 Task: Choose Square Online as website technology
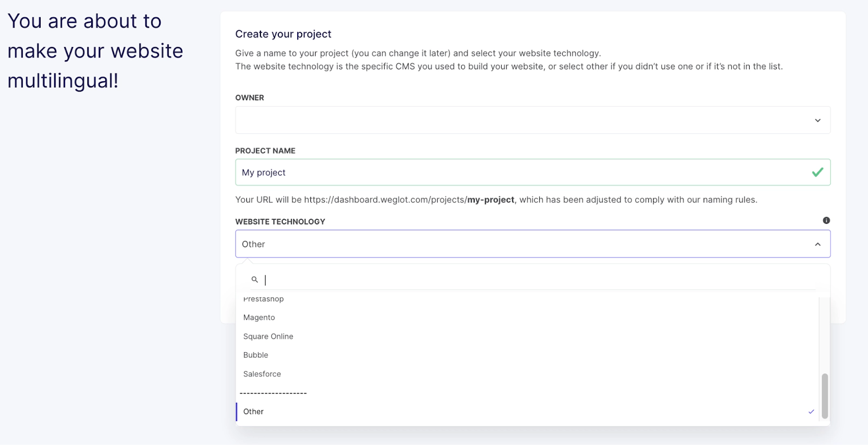(268, 337)
